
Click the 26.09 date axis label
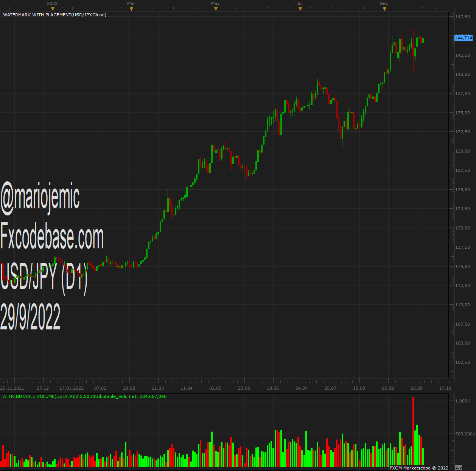[417, 388]
